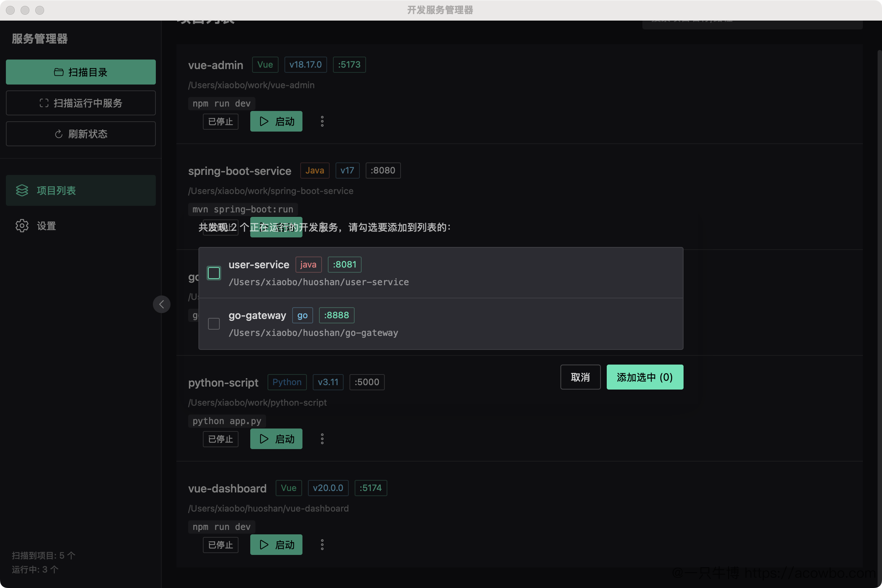Viewport: 882px width, 588px height.
Task: Refresh status with 刷新状态 button
Action: pyautogui.click(x=80, y=134)
